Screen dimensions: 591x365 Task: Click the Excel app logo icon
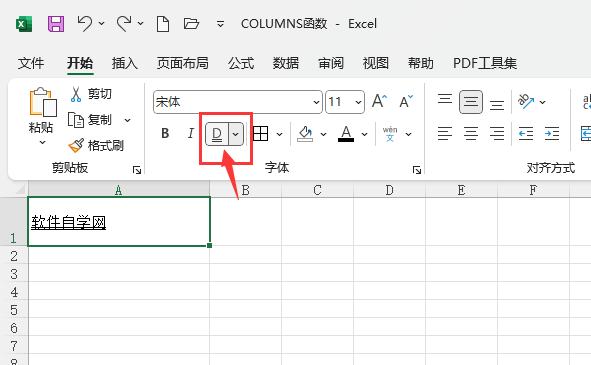point(24,24)
